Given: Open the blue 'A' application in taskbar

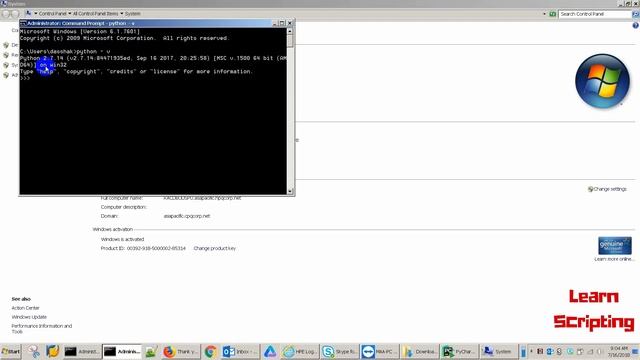Looking at the screenshot, I should coord(270,351).
